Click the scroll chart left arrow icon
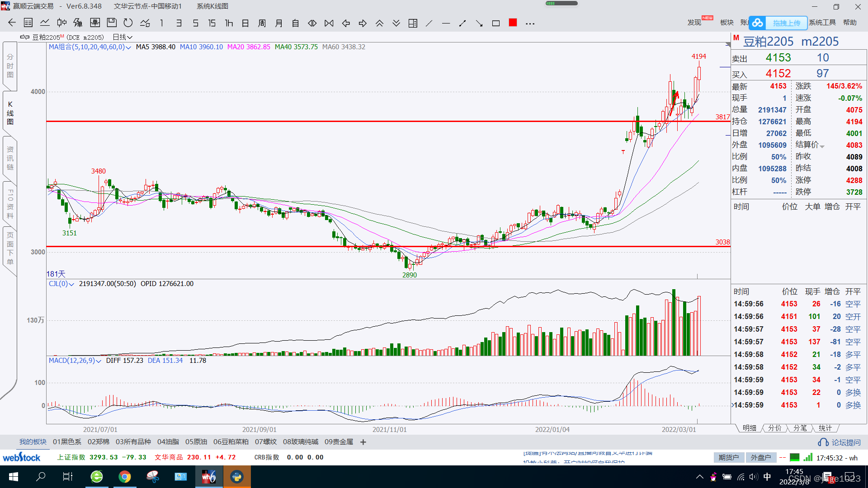Screen dimensions: 868x488 click(346, 23)
